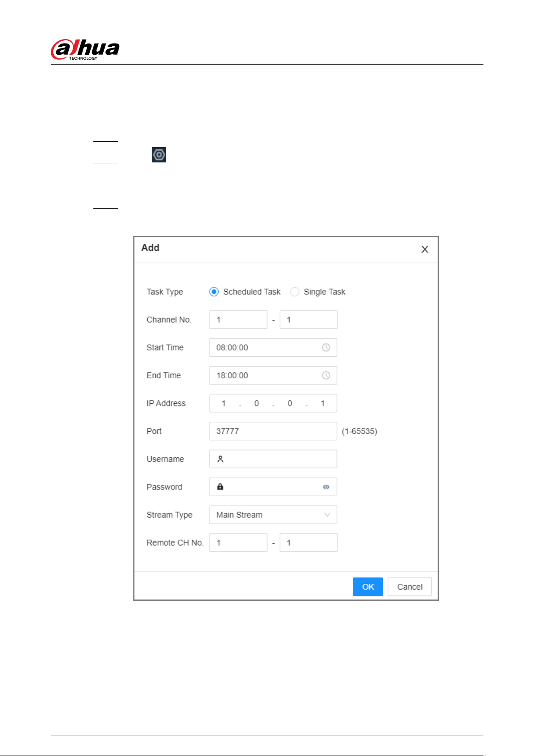Click the Start Time field showing 08:00:00
Image resolution: width=535 pixels, height=756 pixels.
point(273,347)
